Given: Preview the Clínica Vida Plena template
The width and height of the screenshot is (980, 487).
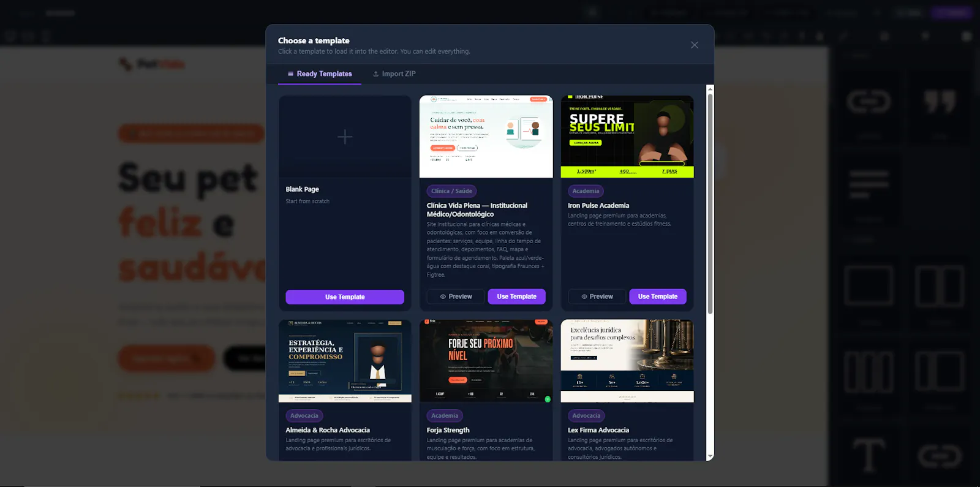Looking at the screenshot, I should tap(456, 296).
